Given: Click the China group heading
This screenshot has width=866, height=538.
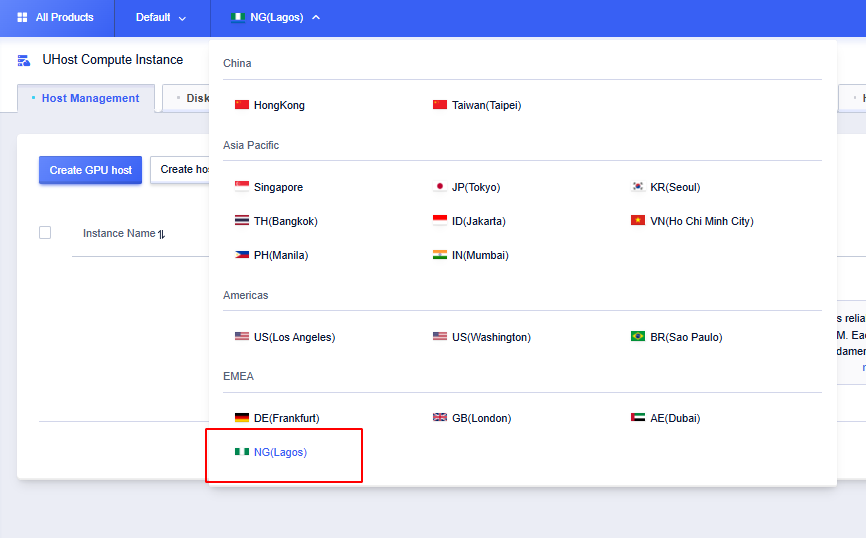Looking at the screenshot, I should click(237, 63).
